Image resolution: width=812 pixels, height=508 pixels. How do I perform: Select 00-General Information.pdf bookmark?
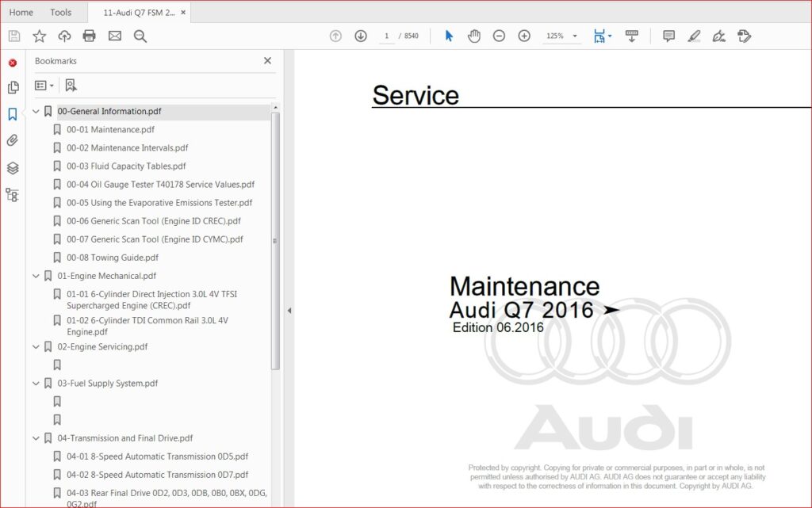109,111
